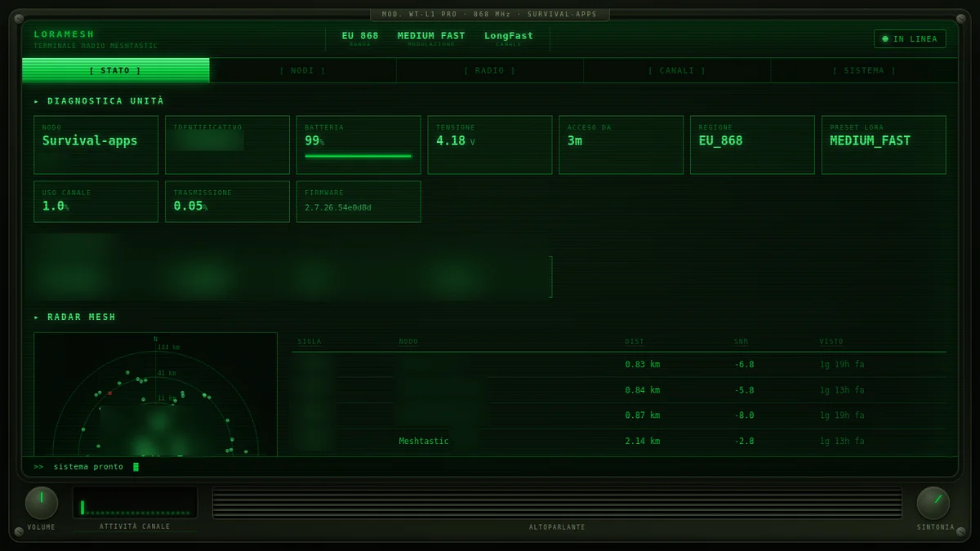Click the Meshtastic node name
Screen dimensions: 980x551
click(424, 442)
